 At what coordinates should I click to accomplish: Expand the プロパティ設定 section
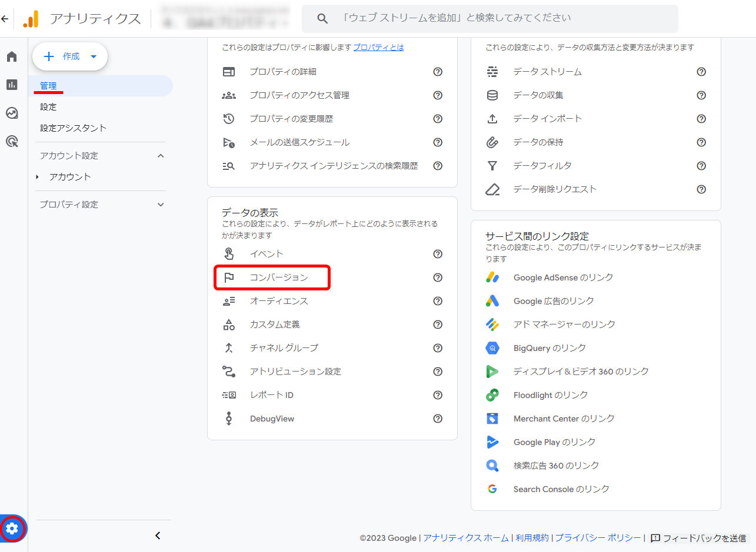click(161, 205)
